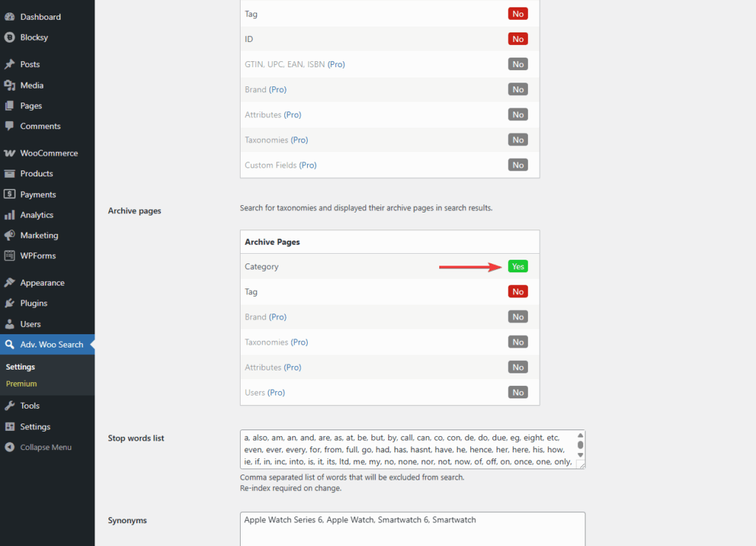Image resolution: width=756 pixels, height=546 pixels.
Task: Open the WPForms plugin menu
Action: pyautogui.click(x=39, y=255)
